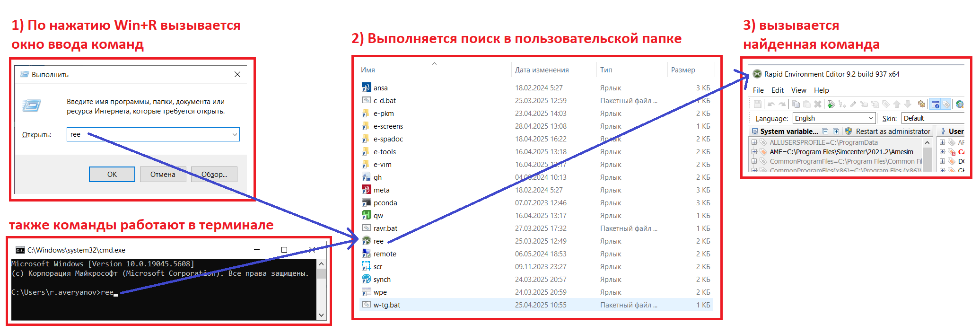This screenshot has width=980, height=333.
Task: Click Restart as administrator
Action: pos(888,131)
